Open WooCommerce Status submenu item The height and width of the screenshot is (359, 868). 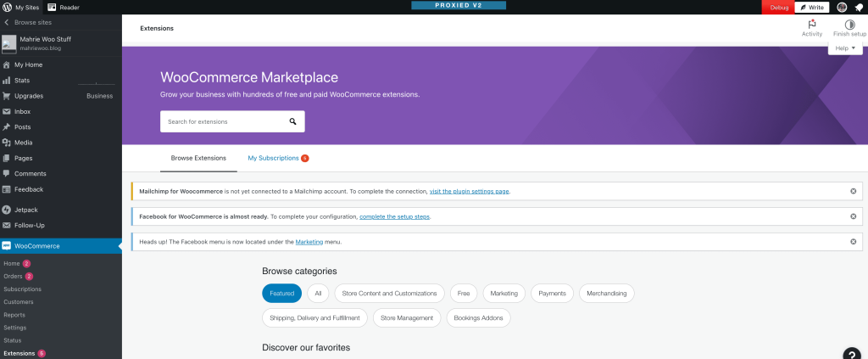click(13, 340)
